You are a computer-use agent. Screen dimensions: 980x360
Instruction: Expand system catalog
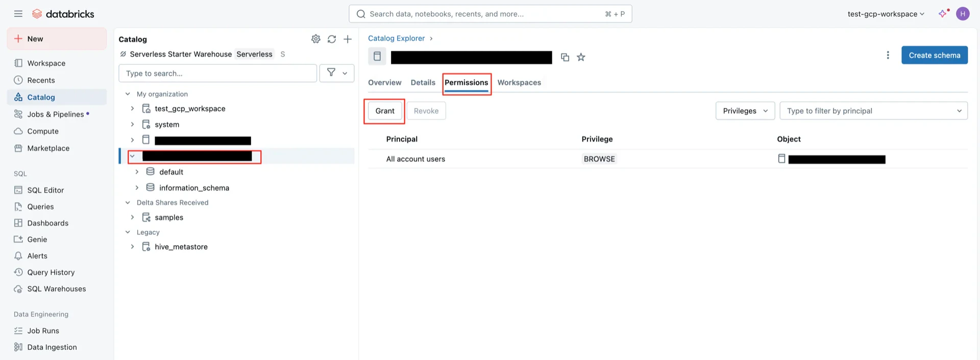tap(132, 125)
